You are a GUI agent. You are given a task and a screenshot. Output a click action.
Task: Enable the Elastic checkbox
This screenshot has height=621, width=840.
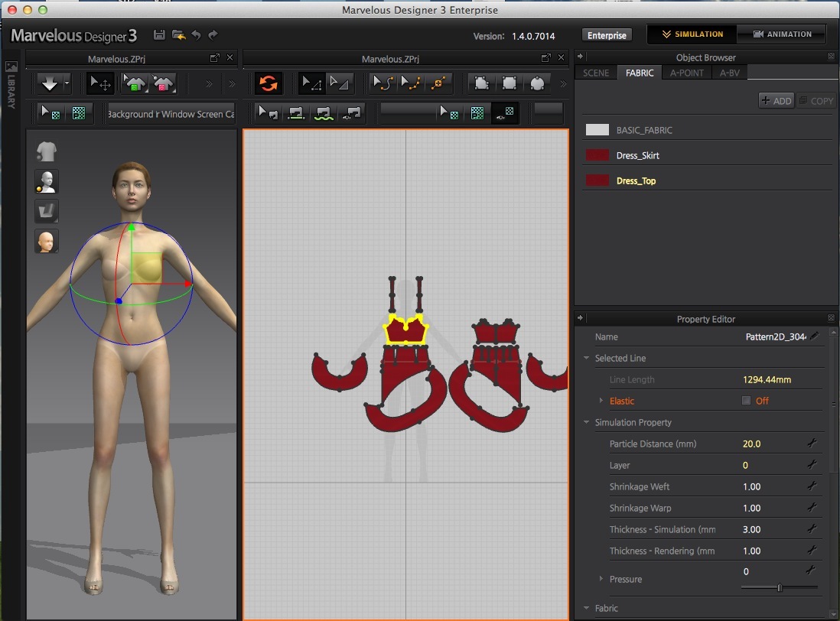coord(746,401)
